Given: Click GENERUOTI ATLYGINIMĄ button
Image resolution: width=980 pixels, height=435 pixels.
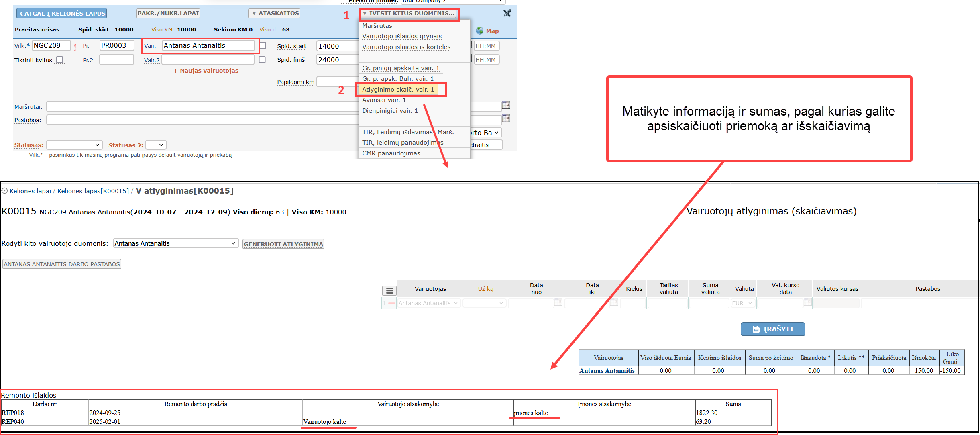Looking at the screenshot, I should pos(283,244).
